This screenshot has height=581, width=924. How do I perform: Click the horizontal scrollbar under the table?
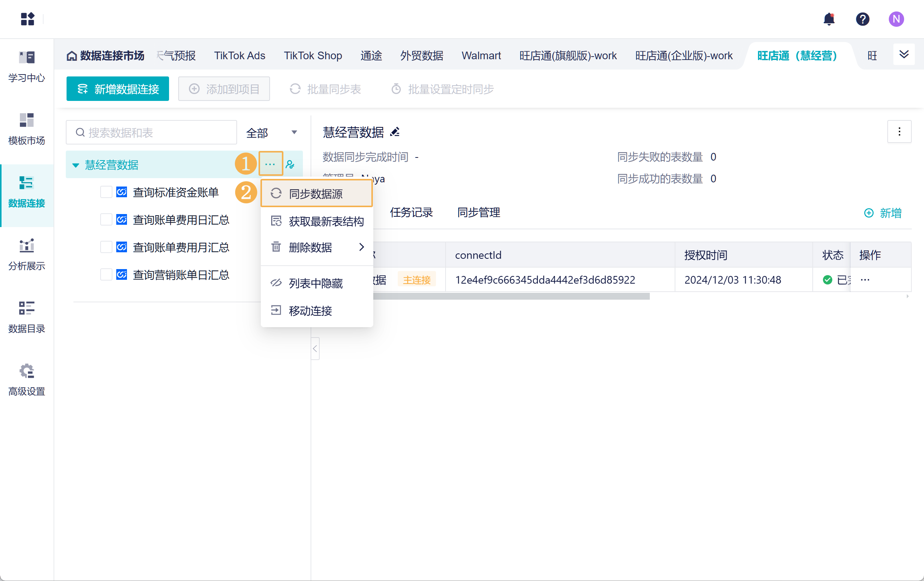pos(510,297)
